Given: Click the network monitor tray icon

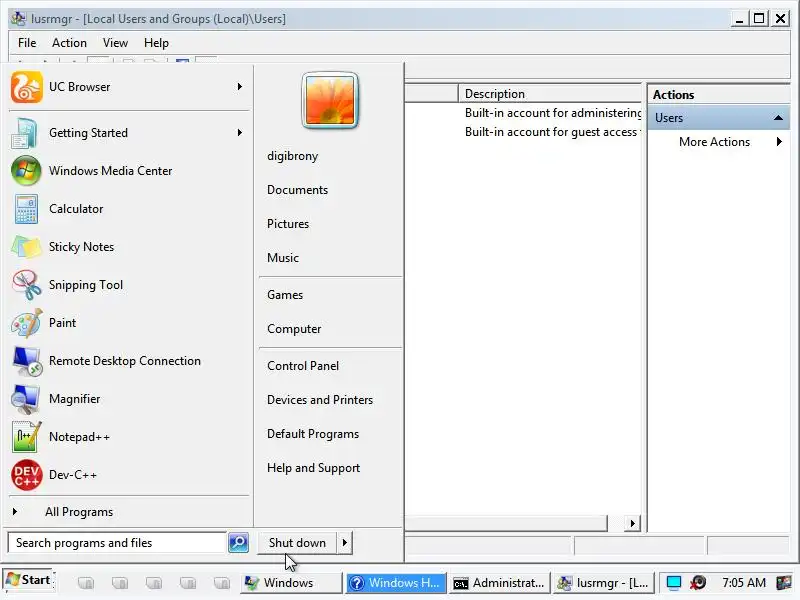Looking at the screenshot, I should 673,582.
